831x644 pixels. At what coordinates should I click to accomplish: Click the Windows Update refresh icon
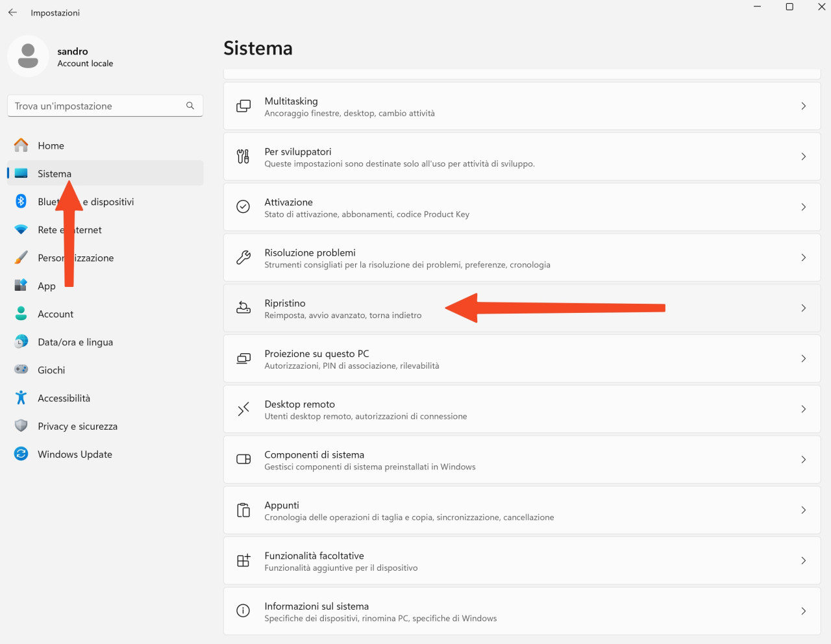click(21, 454)
